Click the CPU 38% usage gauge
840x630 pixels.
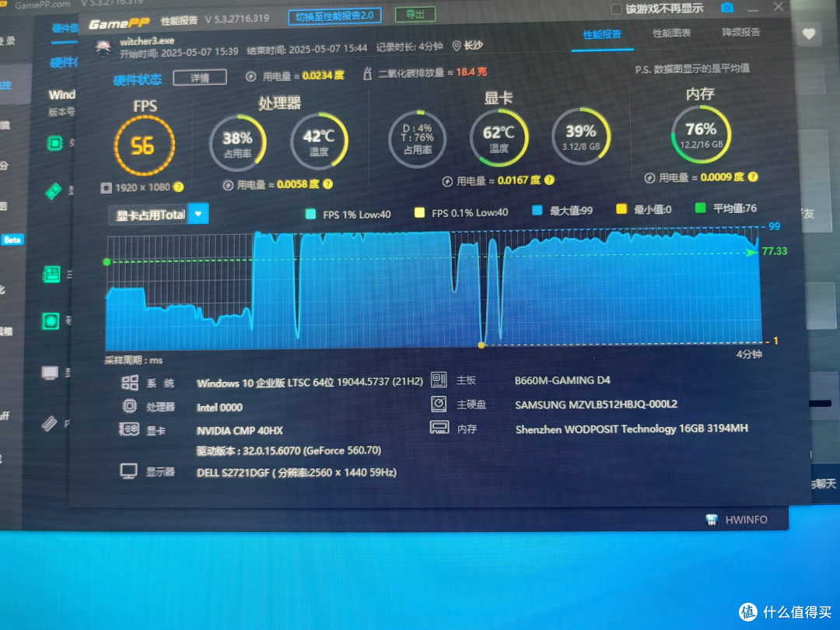pyautogui.click(x=237, y=143)
